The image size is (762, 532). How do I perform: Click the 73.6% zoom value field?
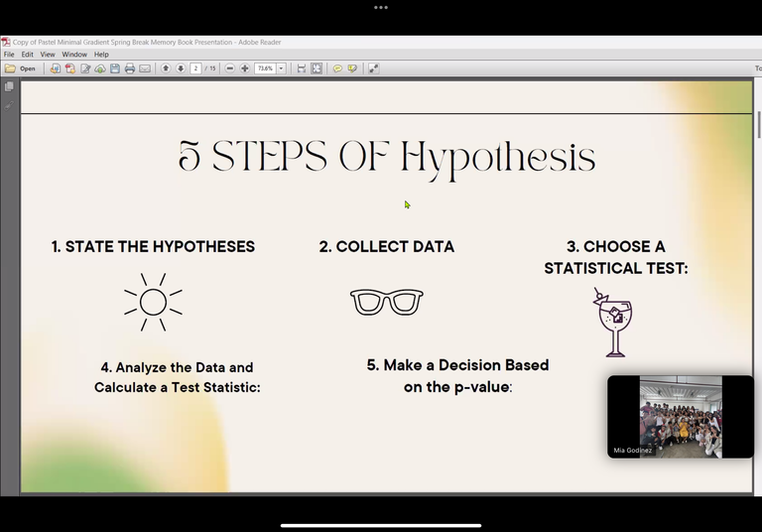coord(265,68)
